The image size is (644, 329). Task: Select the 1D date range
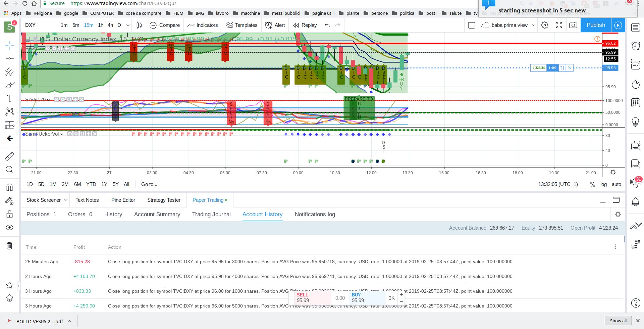(x=30, y=184)
